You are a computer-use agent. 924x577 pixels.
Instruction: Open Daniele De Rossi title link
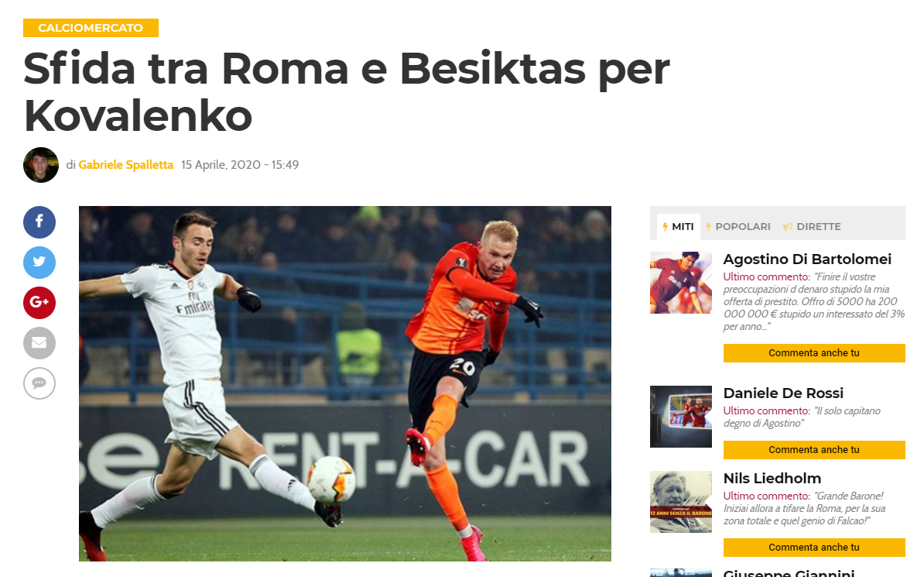(x=783, y=393)
